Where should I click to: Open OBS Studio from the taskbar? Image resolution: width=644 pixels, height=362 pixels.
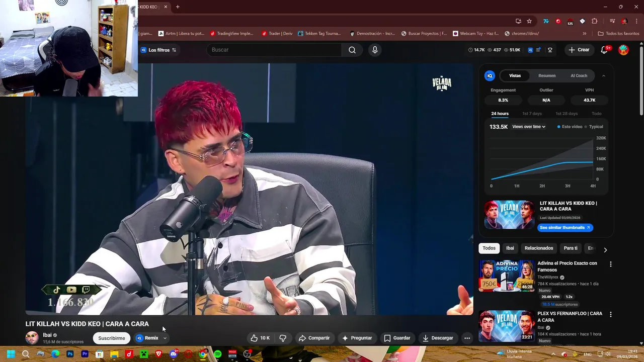click(247, 354)
